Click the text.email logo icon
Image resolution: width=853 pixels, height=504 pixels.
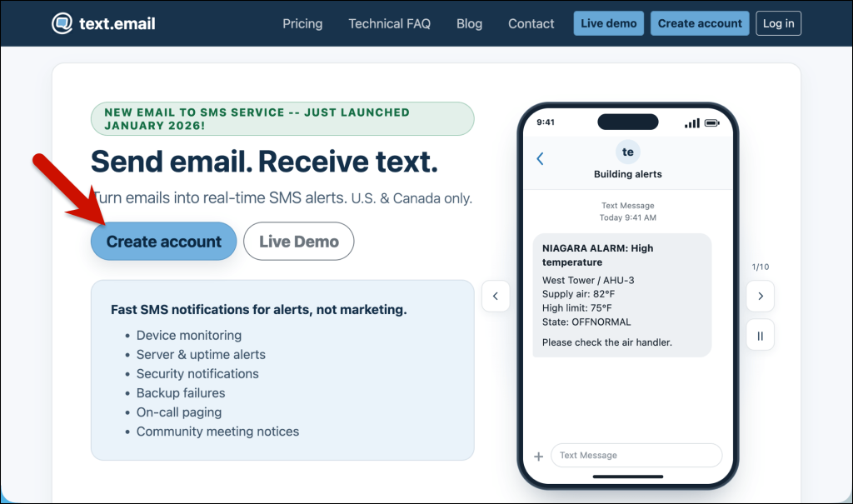pos(62,23)
